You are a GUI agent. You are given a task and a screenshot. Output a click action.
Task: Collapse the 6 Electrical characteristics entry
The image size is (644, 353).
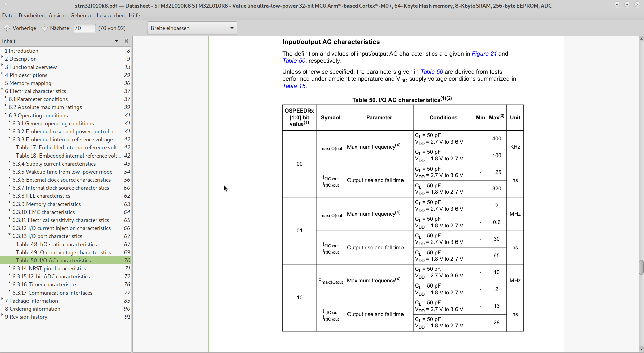pyautogui.click(x=2, y=90)
